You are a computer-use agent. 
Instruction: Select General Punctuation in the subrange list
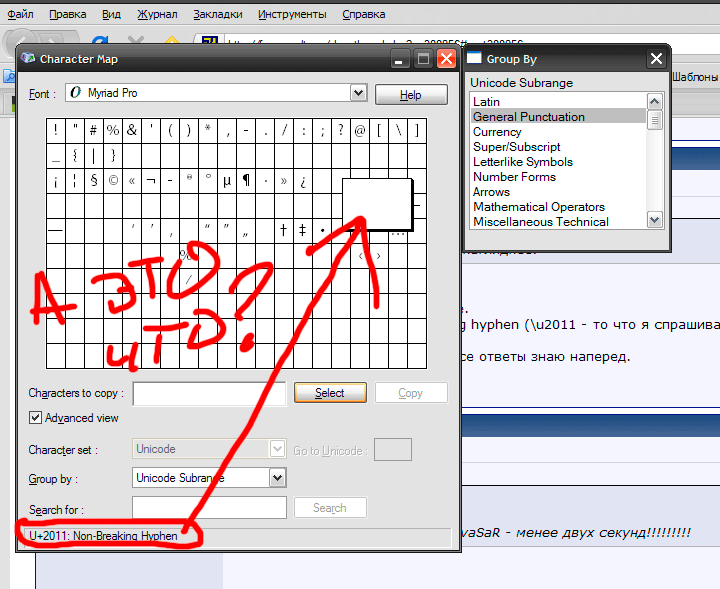coord(558,117)
